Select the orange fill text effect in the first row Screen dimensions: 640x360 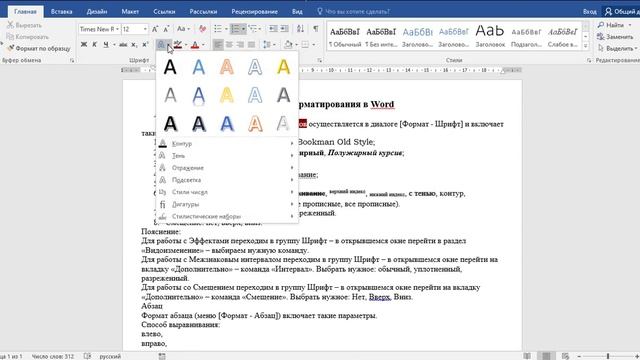(x=227, y=67)
